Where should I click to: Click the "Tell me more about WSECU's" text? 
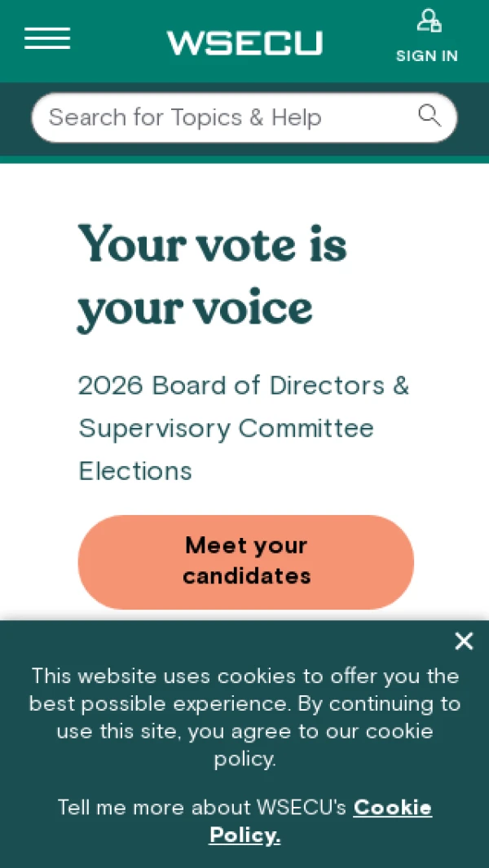tap(202, 808)
